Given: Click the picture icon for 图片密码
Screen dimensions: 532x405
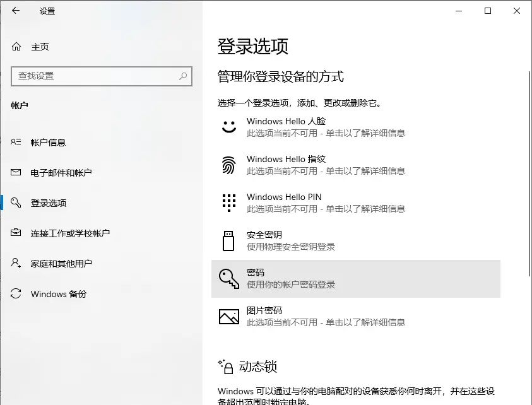Looking at the screenshot, I should click(229, 317).
